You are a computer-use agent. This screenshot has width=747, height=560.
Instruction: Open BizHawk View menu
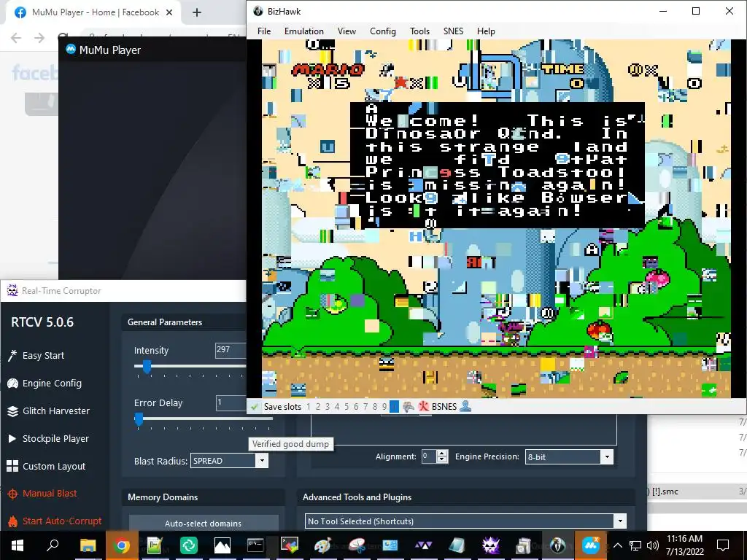click(347, 31)
